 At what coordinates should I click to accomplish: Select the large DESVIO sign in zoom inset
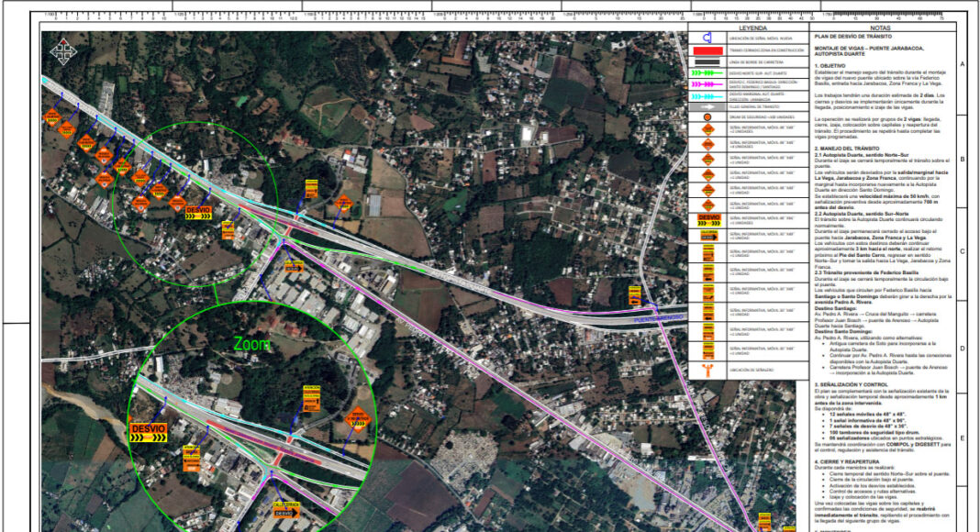[x=149, y=433]
